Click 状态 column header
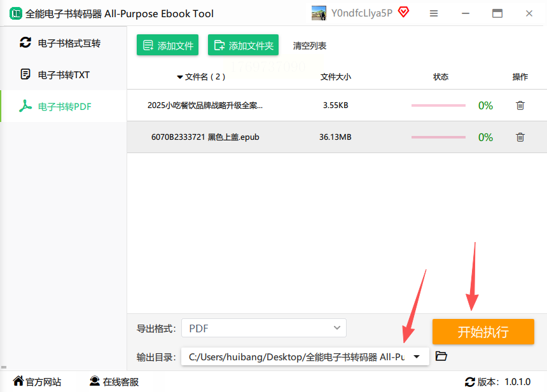Image resolution: width=547 pixels, height=392 pixels. (x=441, y=77)
